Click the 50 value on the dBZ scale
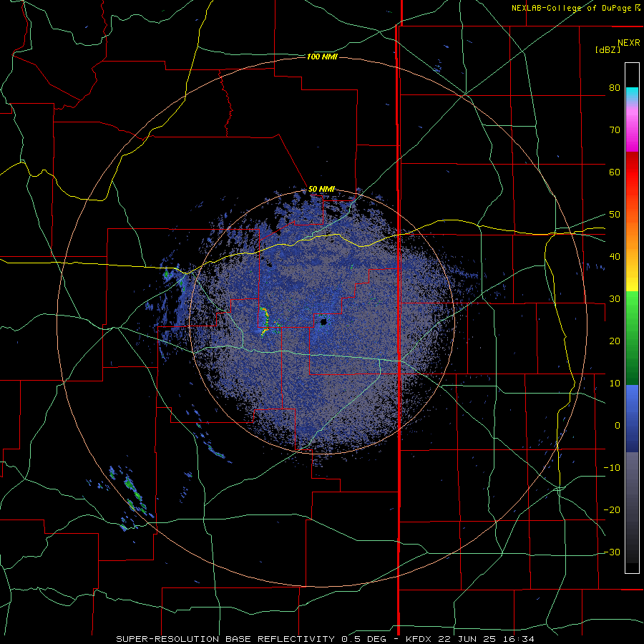 [615, 215]
